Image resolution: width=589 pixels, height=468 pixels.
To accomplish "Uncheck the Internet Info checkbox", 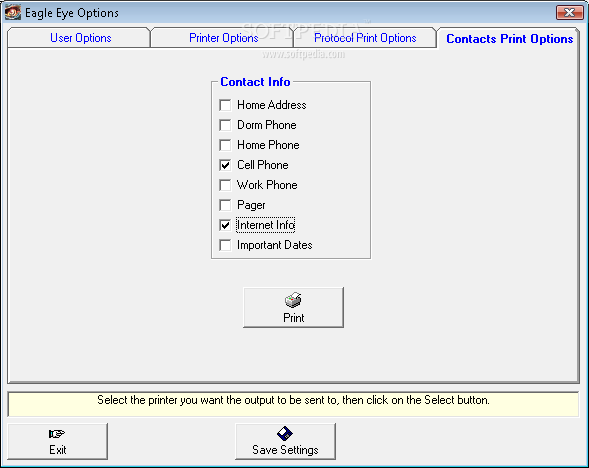I will [x=225, y=225].
